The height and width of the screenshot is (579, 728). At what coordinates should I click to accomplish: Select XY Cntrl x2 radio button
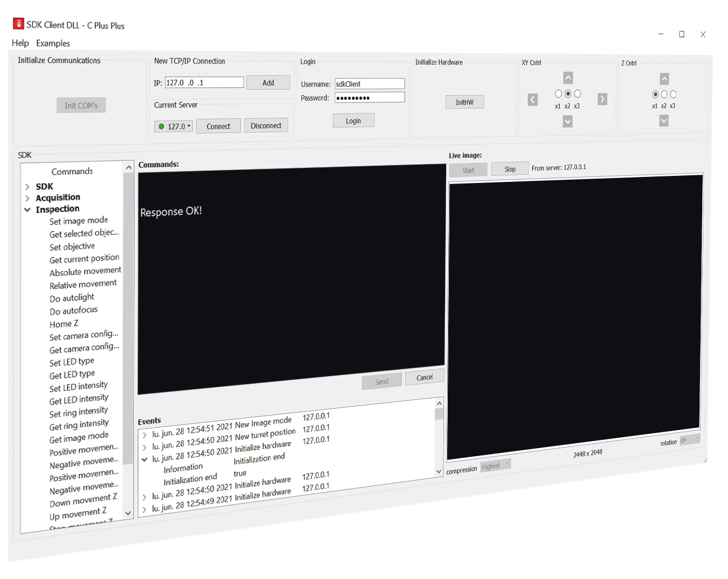[x=568, y=94]
